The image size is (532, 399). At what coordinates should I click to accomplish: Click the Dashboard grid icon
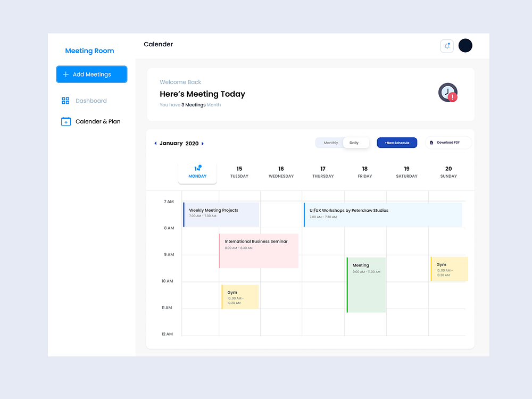pyautogui.click(x=65, y=101)
